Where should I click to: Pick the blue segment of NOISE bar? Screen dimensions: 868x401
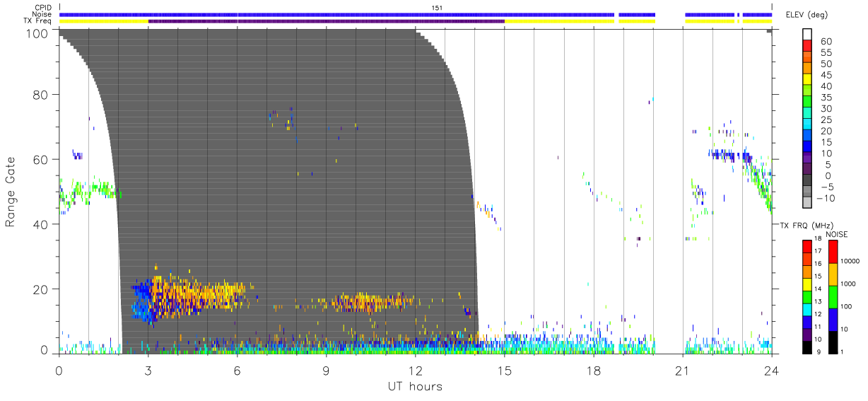[833, 319]
